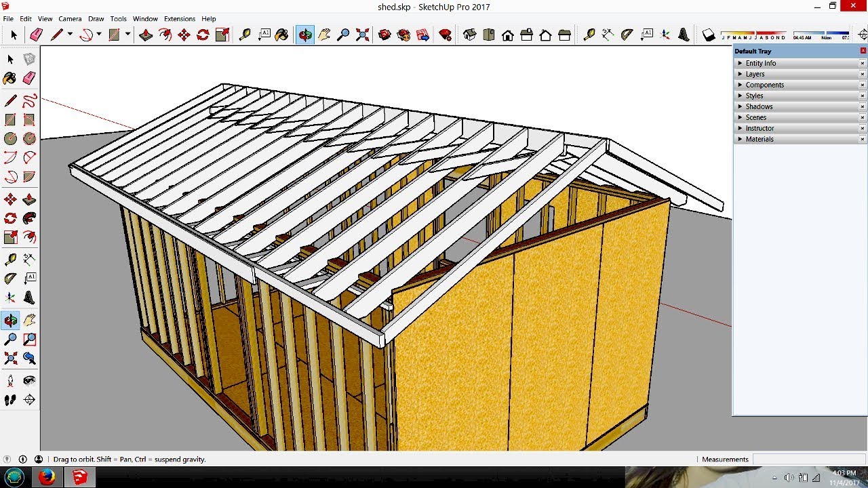Open the Arc tool dropdown arrow
This screenshot has width=868, height=488.
(x=99, y=35)
